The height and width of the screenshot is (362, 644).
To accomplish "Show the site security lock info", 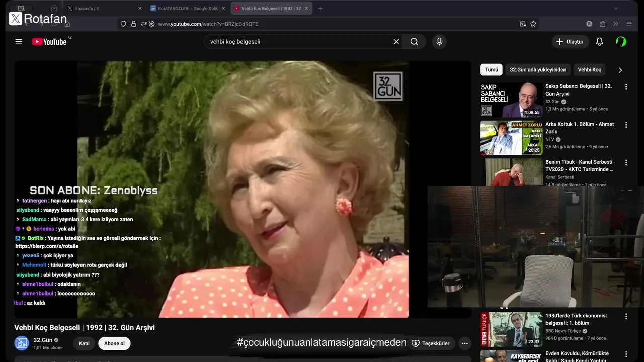I will pyautogui.click(x=134, y=24).
